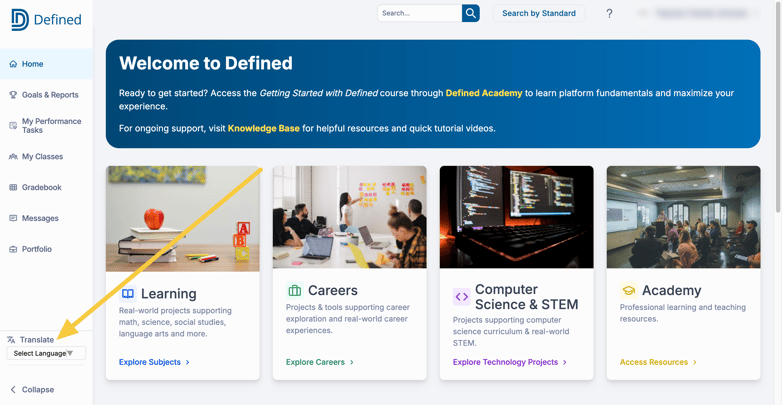Go to Goals & Reports

click(50, 95)
